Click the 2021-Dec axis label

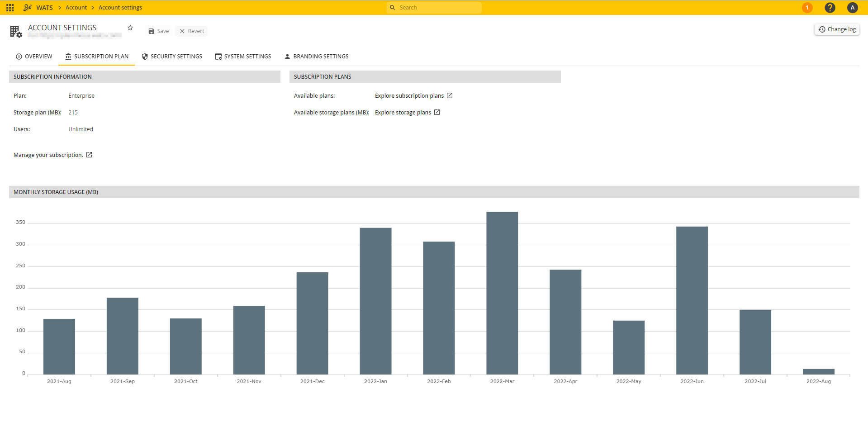tap(313, 382)
